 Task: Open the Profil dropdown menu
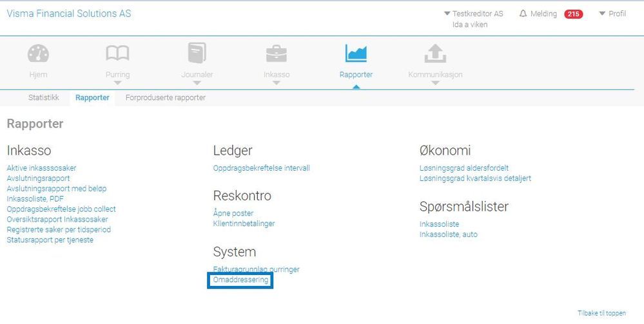click(612, 14)
